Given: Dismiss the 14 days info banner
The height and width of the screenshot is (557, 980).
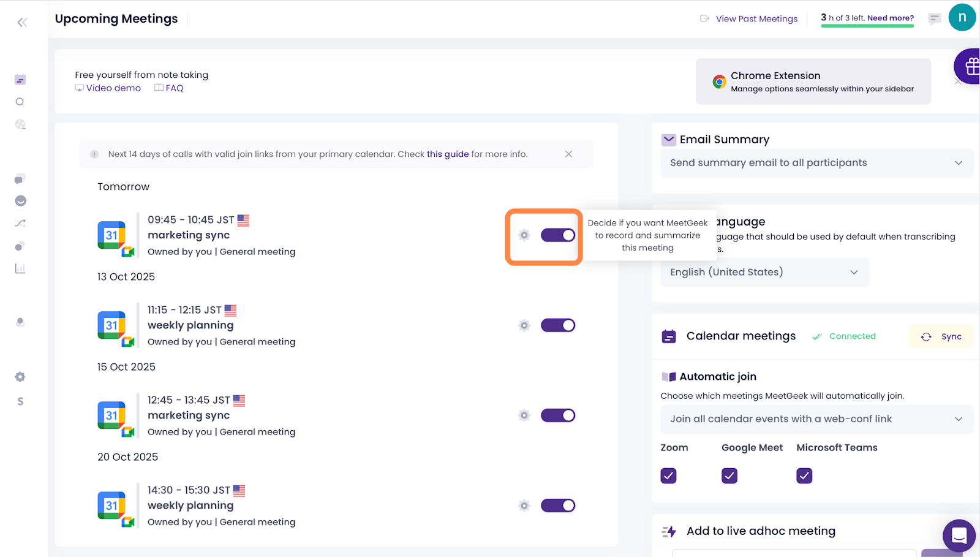Looking at the screenshot, I should click(x=568, y=154).
